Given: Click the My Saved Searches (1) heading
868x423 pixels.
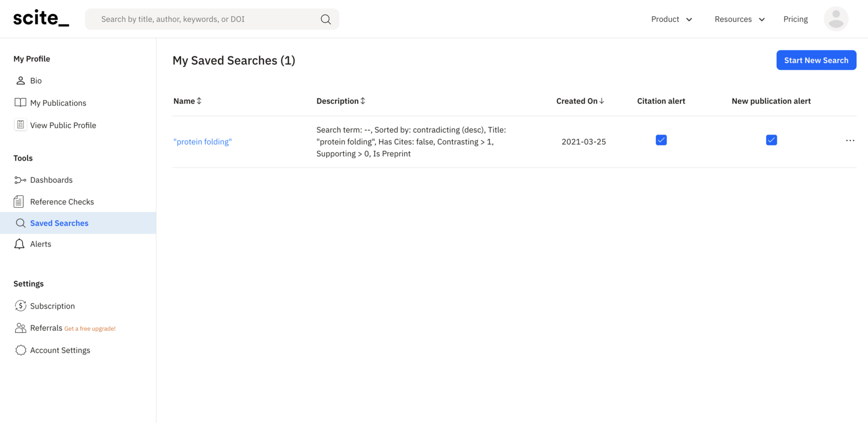Looking at the screenshot, I should tap(234, 60).
